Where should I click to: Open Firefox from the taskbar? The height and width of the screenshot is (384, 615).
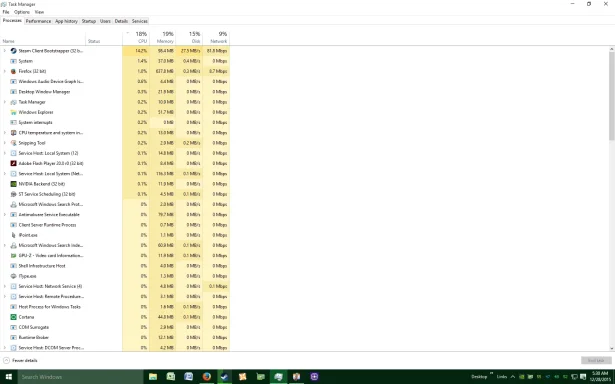tap(207, 377)
